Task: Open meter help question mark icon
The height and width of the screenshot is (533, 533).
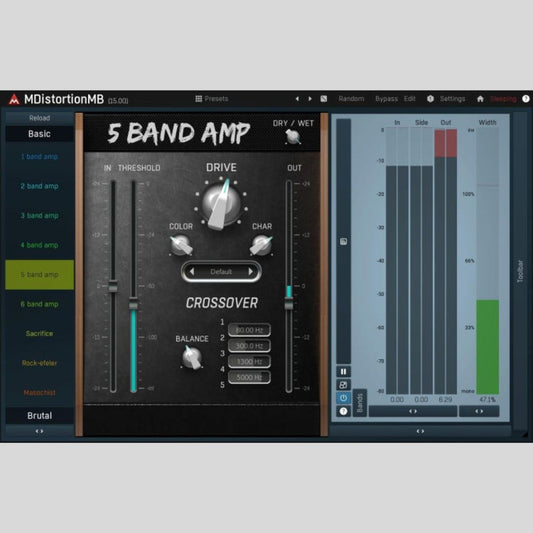Action: 343,411
